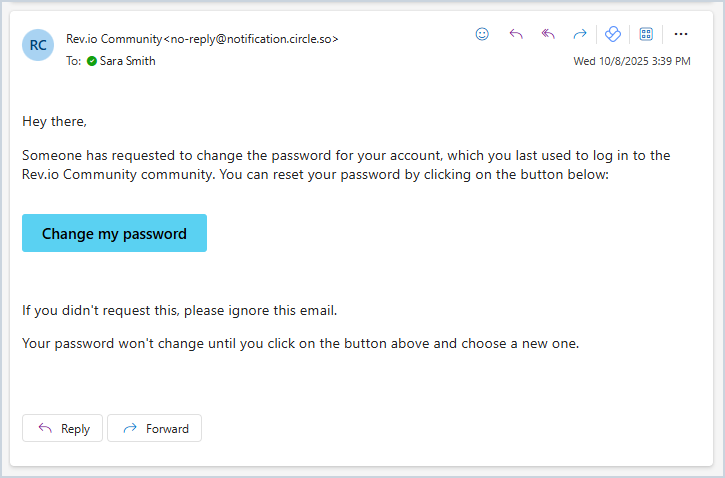Open the Sara Smith recipient contact
Screen dimensions: 725x478
[x=127, y=61]
